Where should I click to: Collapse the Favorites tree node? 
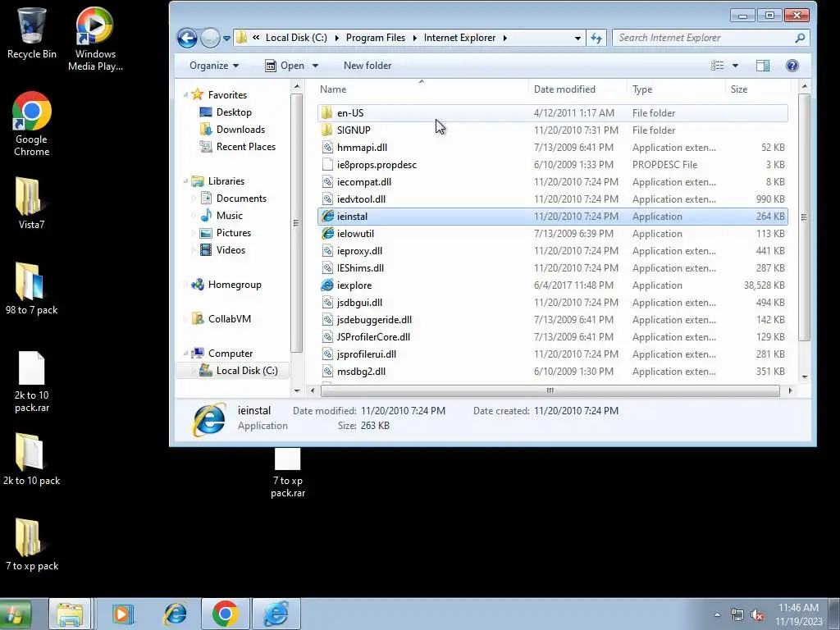click(x=186, y=95)
